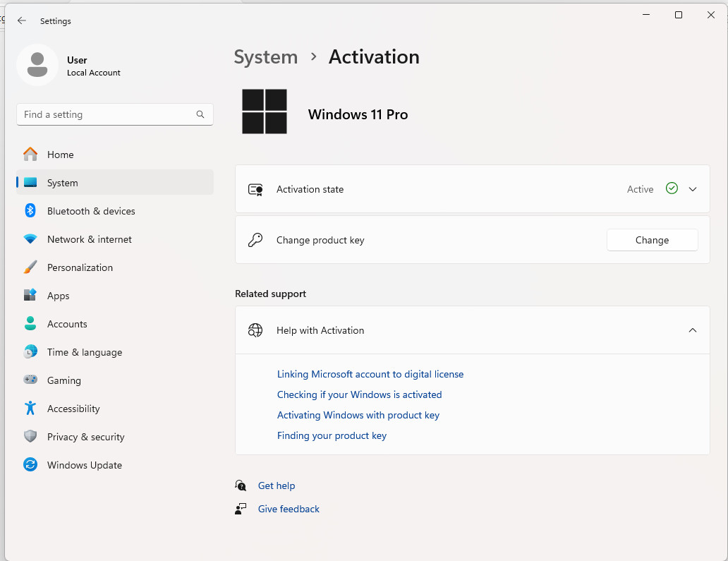Click the Privacy & security shield icon
Viewport: 728px width, 561px height.
tap(30, 437)
